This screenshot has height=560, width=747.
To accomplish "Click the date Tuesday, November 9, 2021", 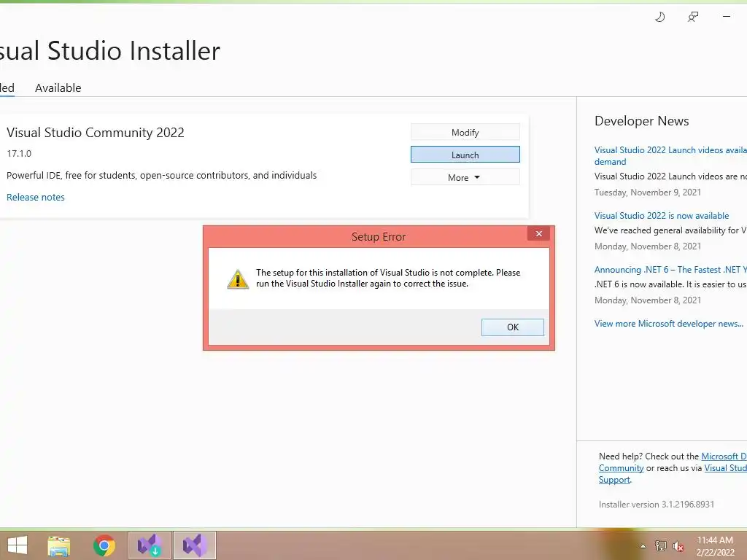I will pyautogui.click(x=648, y=192).
